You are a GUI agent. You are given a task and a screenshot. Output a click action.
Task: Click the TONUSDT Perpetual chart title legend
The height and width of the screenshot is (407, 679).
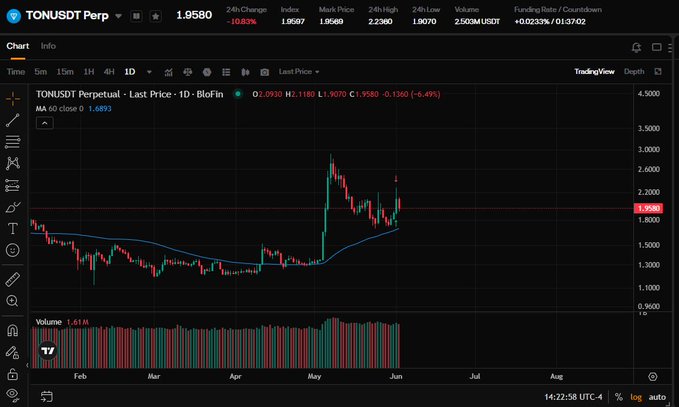pyautogui.click(x=129, y=94)
